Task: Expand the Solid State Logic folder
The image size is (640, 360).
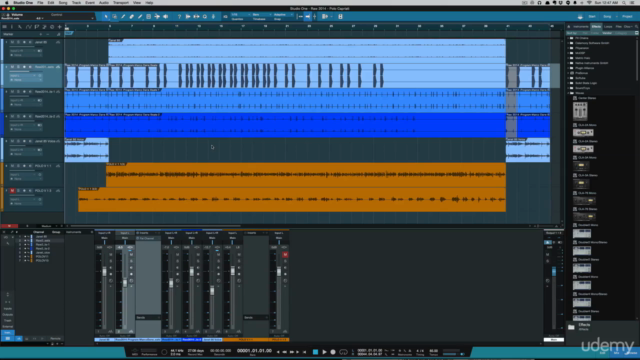Action: pyautogui.click(x=569, y=83)
